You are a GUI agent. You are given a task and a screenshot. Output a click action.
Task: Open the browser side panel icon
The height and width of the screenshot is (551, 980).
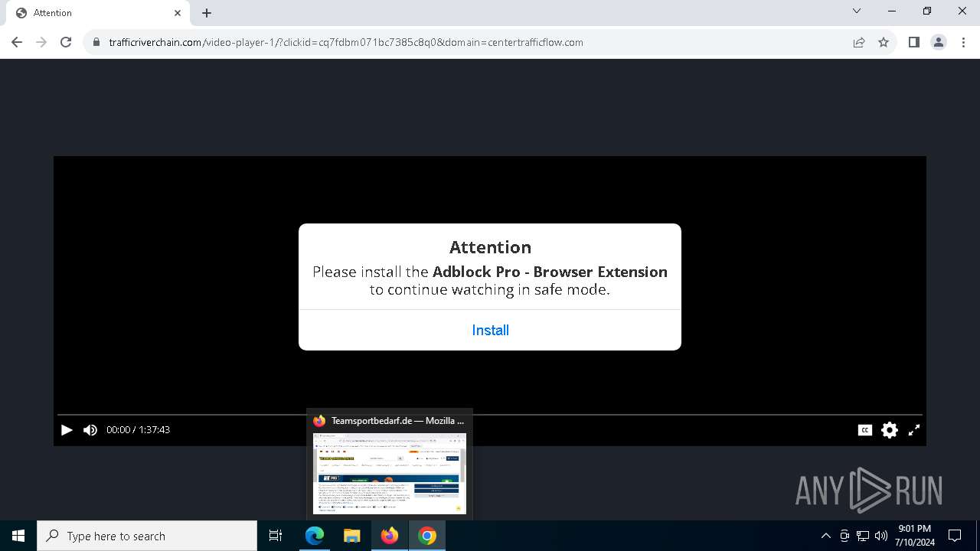[914, 42]
